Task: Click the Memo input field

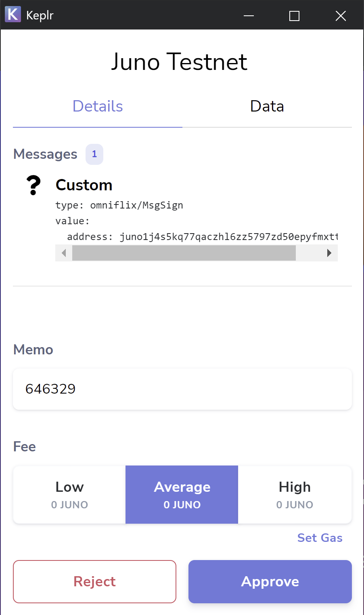Action: point(182,389)
